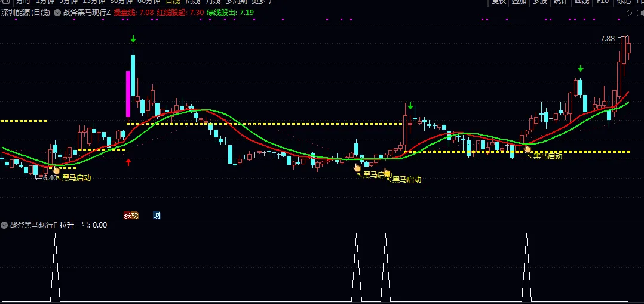Viewport: 644px width, 304px height.
Task: Click the 标记 toolbar button
Action: [x=624, y=2]
